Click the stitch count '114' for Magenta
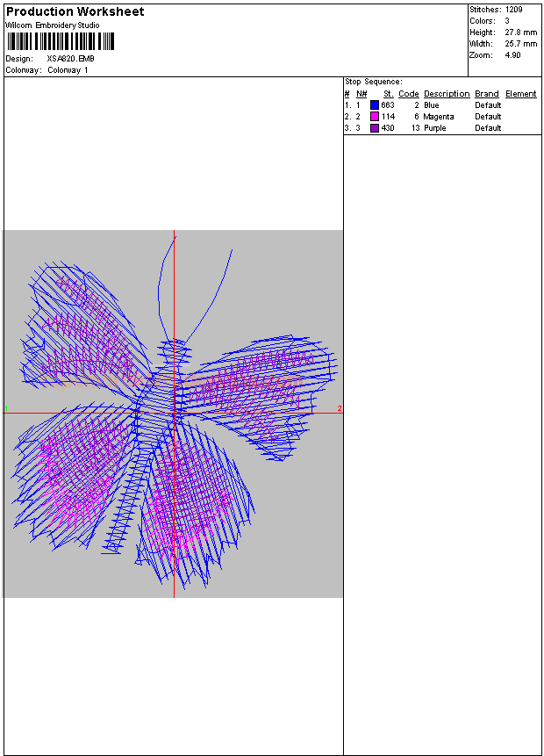The height and width of the screenshot is (756, 544). click(x=388, y=117)
